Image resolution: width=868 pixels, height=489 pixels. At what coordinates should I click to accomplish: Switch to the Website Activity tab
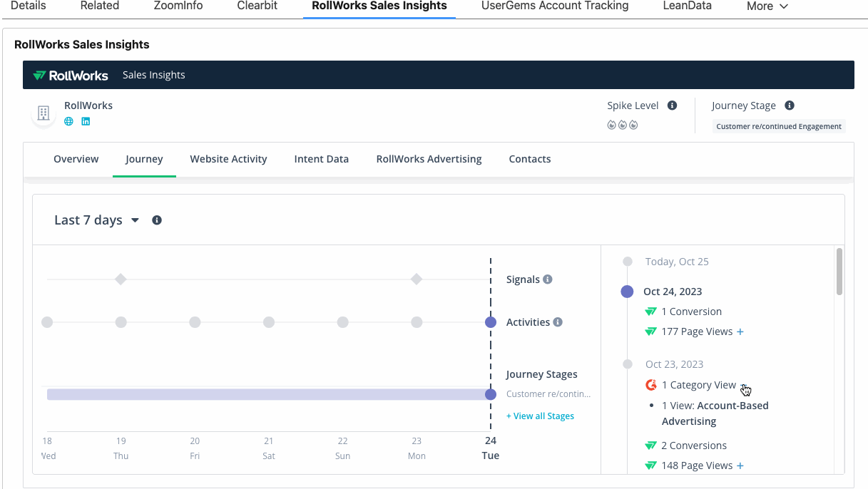[228, 159]
